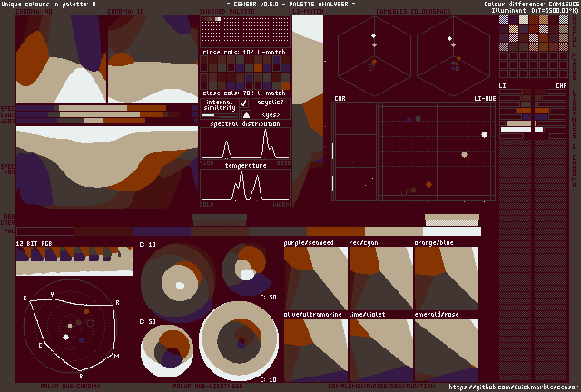Viewport: 581px width, 392px height.
Task: Click the white diamond in left CAM16UCS hexagon
Action: point(373,35)
